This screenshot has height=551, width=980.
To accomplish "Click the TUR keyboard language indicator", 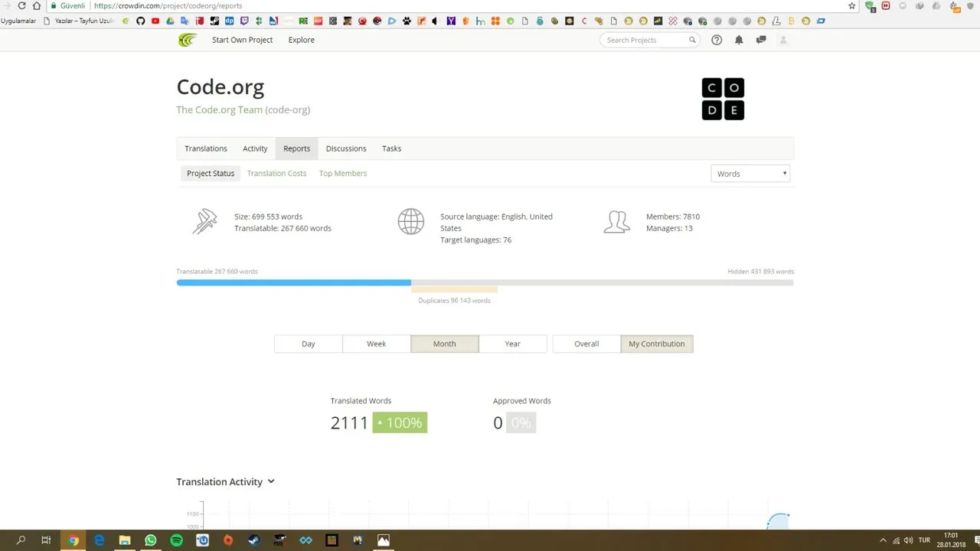I will coord(924,540).
